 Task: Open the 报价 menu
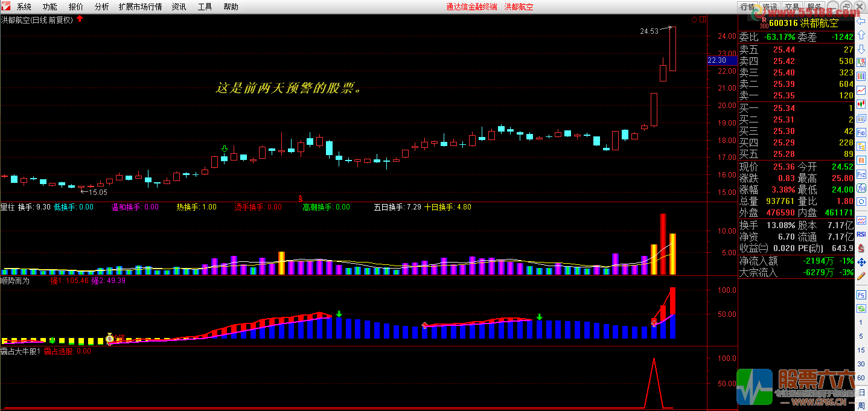pos(76,7)
